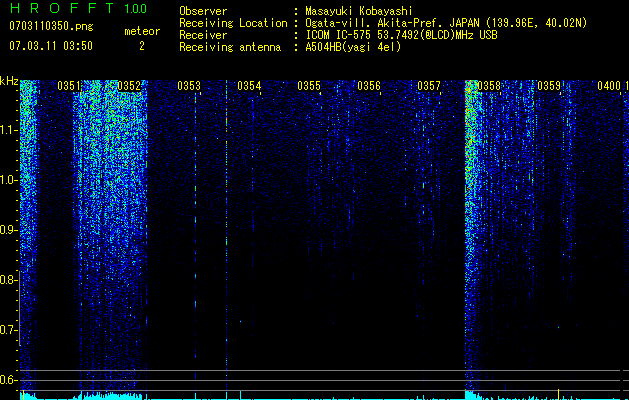Click the 0357 time marker
The image size is (629, 400).
tap(429, 86)
